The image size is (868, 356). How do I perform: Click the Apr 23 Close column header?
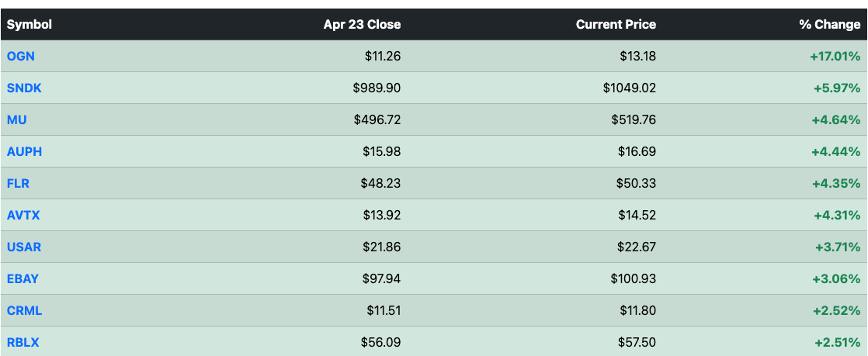point(362,24)
